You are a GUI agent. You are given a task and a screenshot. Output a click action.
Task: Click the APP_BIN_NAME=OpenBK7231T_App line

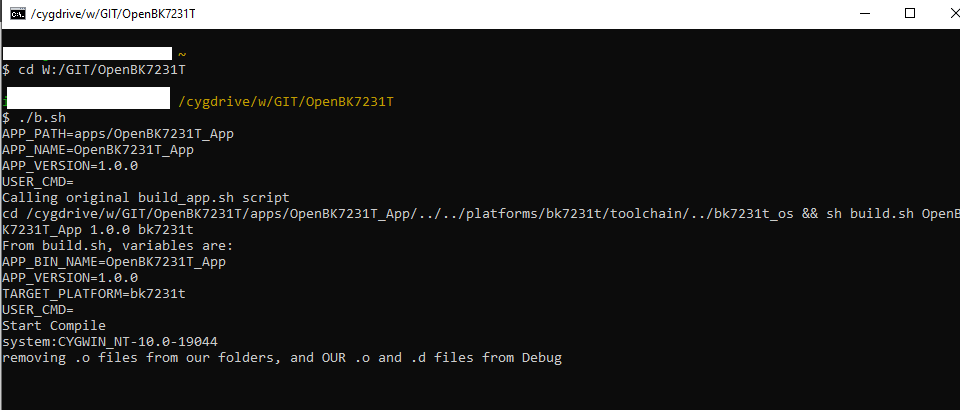pos(114,261)
